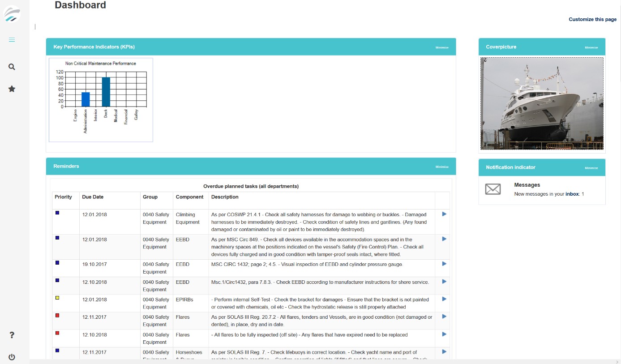Click 'Overdue planned tasks (all departments)' title
The height and width of the screenshot is (364, 621).
(x=251, y=186)
